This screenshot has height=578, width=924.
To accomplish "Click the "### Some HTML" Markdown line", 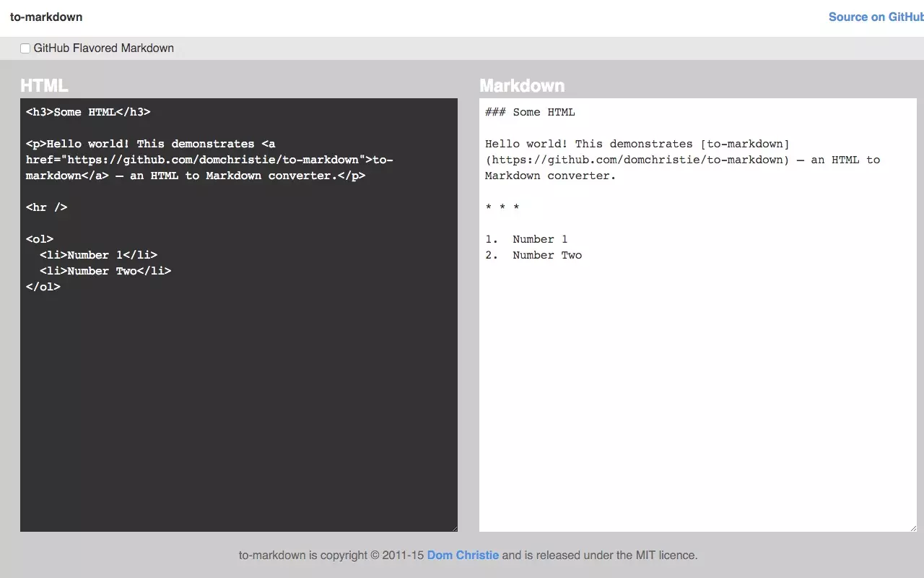I will 531,112.
